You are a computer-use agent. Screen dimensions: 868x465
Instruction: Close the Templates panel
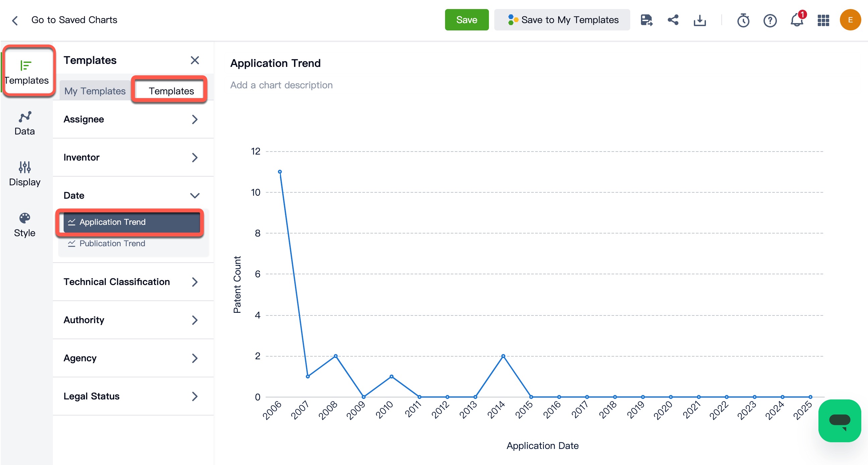tap(195, 60)
